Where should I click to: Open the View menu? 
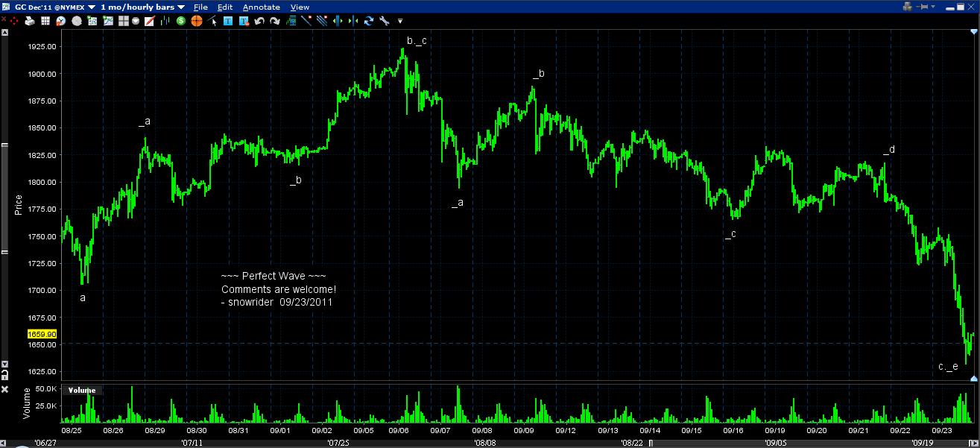pos(300,7)
